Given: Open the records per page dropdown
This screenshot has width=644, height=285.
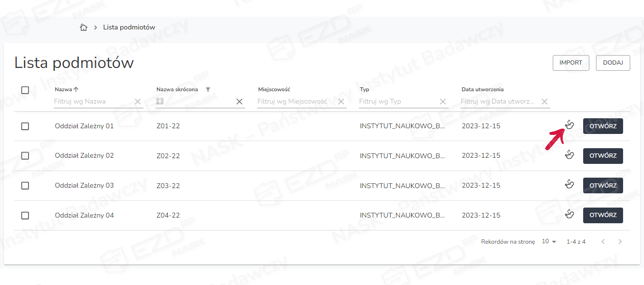Looking at the screenshot, I should tap(549, 242).
